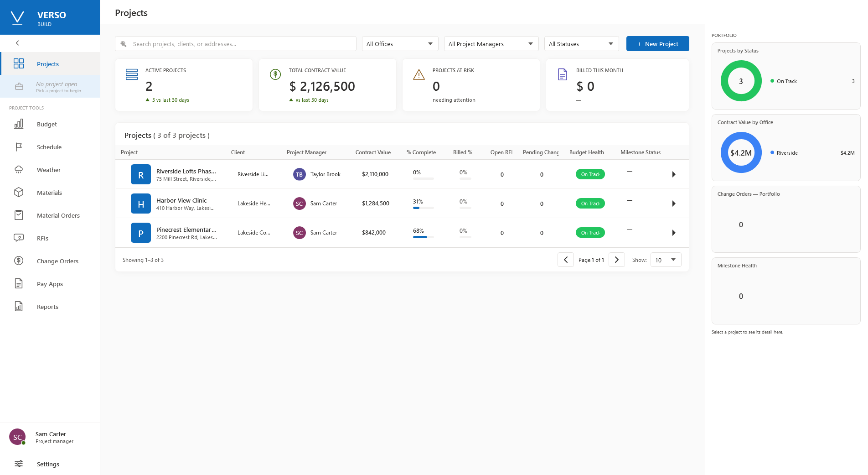Click the New Project button
The height and width of the screenshot is (475, 868).
click(x=657, y=44)
